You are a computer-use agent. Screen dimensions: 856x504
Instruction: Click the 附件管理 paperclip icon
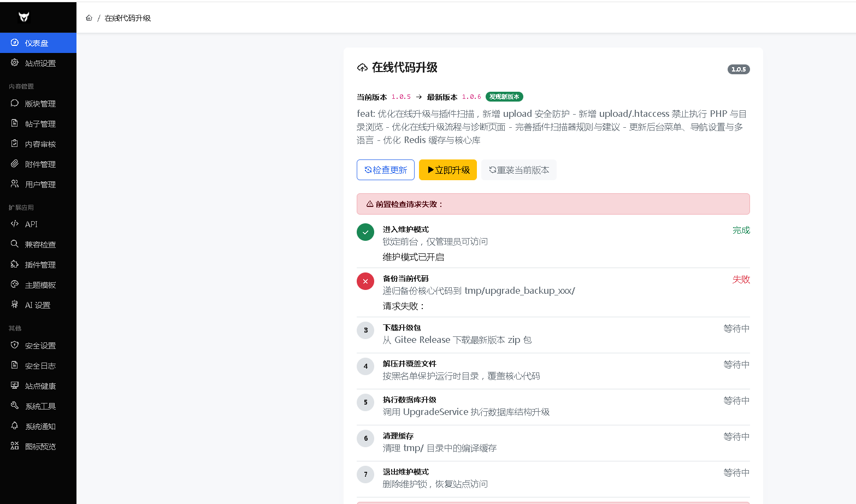click(15, 164)
